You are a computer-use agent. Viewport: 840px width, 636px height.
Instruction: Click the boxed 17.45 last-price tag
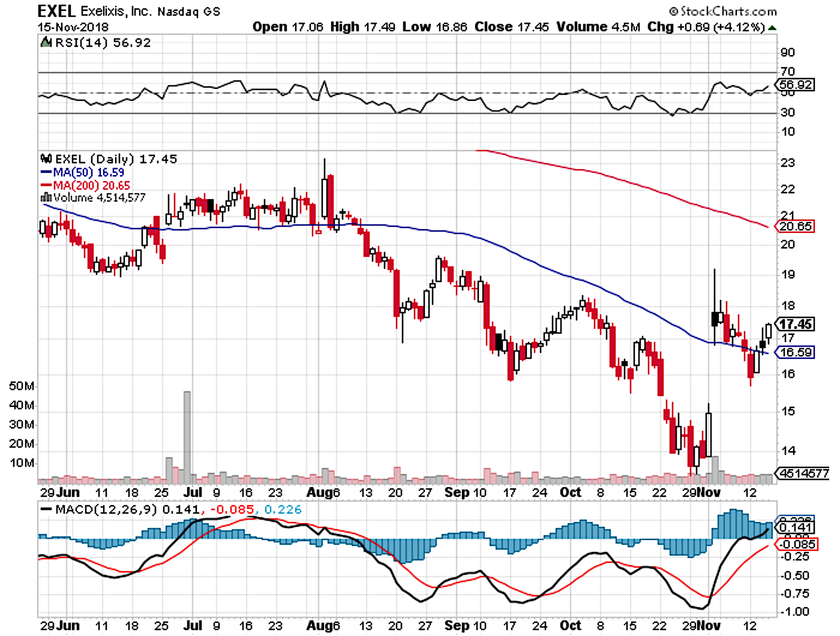796,324
